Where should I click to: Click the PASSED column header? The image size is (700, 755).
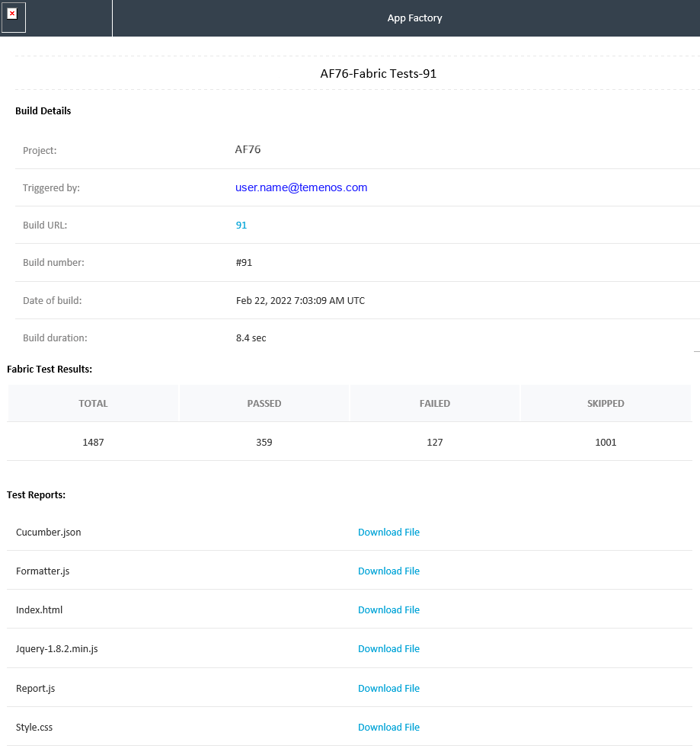coord(264,404)
